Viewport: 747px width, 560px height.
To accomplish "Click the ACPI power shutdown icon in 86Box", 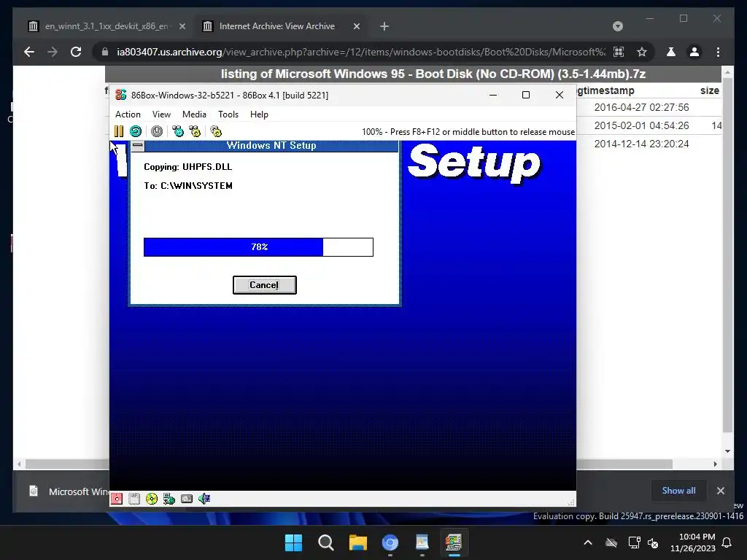I will coord(157,131).
